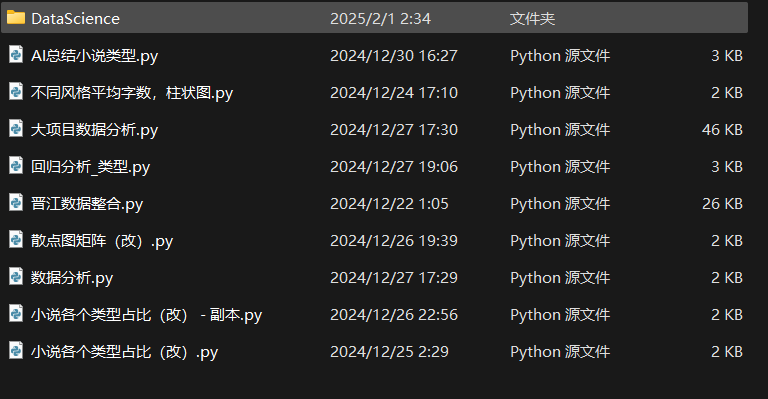Click the date 2024/12/26 22:56
The height and width of the screenshot is (399, 768).
394,315
